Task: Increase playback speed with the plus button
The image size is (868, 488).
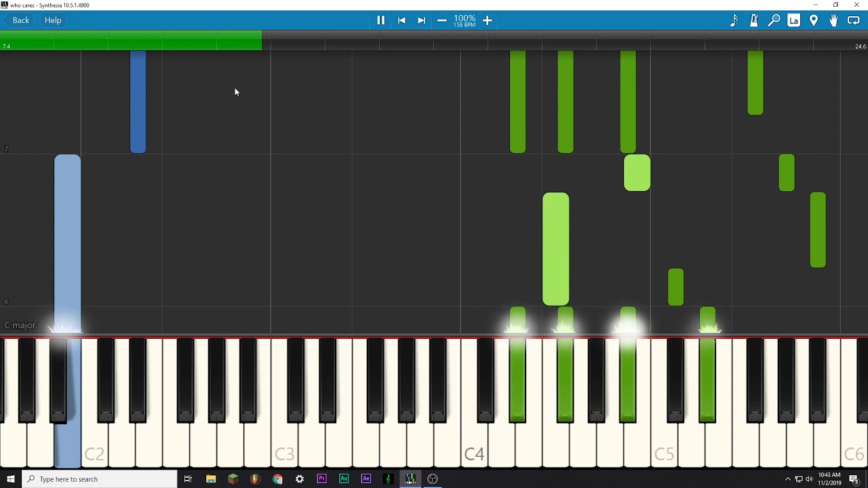Action: pos(487,20)
